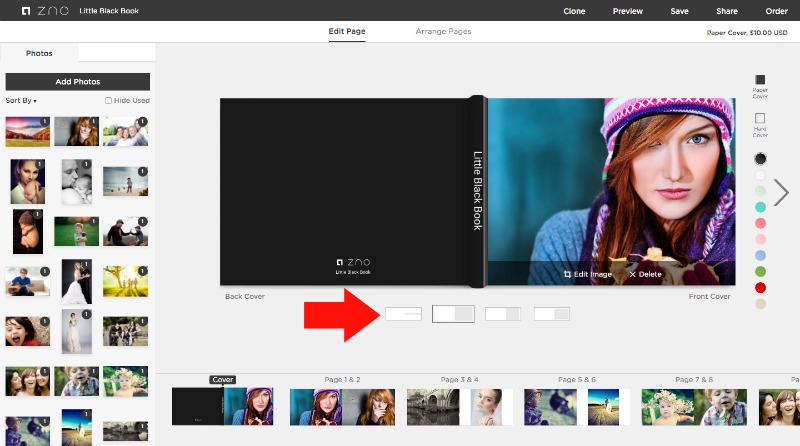Click Edit Image crop icon on cover photo
800x446 pixels.
tap(567, 274)
